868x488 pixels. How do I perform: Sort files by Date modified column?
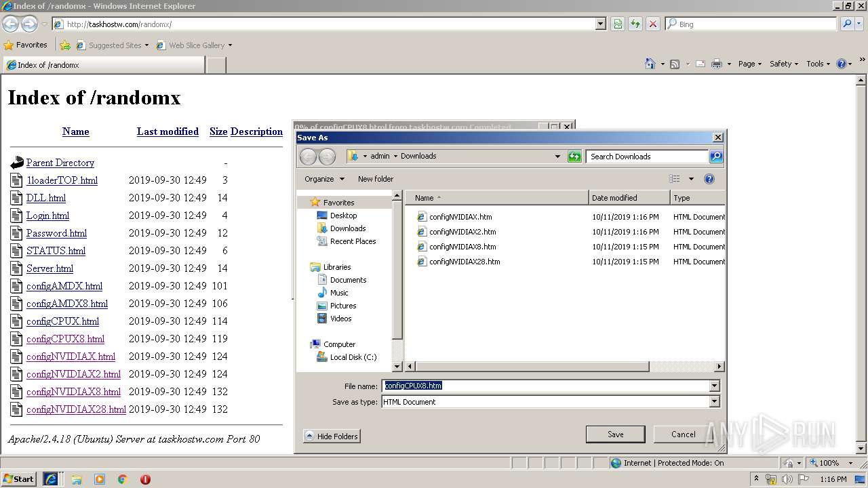(x=629, y=198)
